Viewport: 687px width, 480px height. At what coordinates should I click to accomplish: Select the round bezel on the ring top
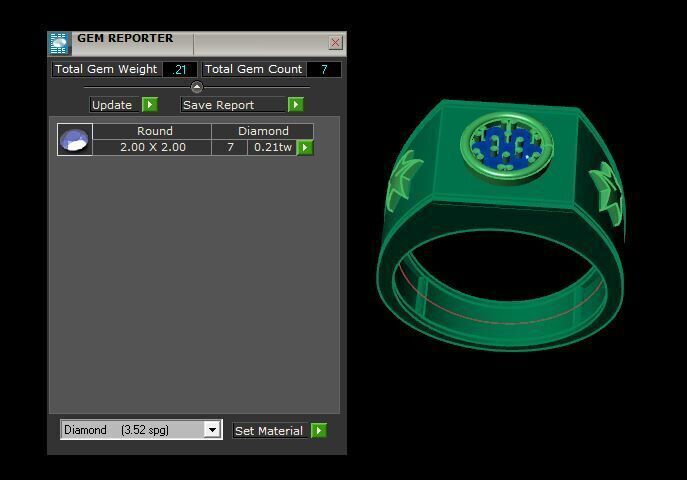507,147
